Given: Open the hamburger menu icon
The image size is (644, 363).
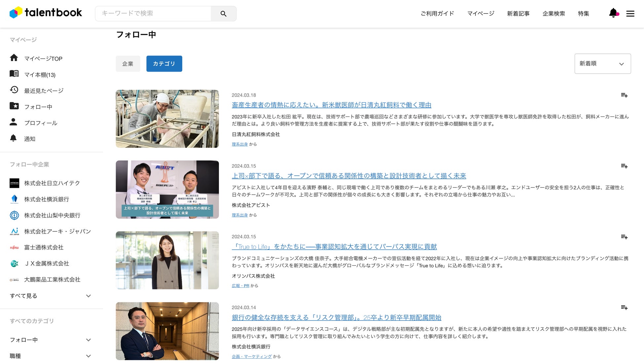Looking at the screenshot, I should (x=630, y=14).
